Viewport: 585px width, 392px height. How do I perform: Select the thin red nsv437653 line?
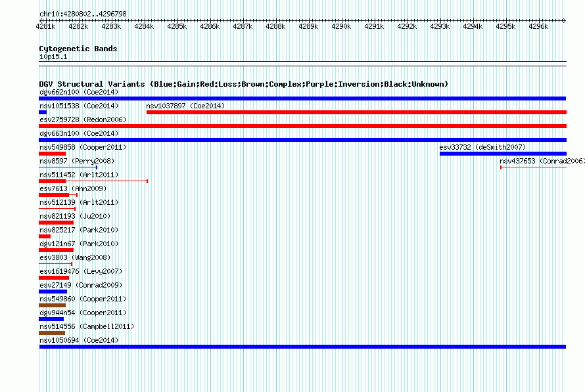(534, 167)
